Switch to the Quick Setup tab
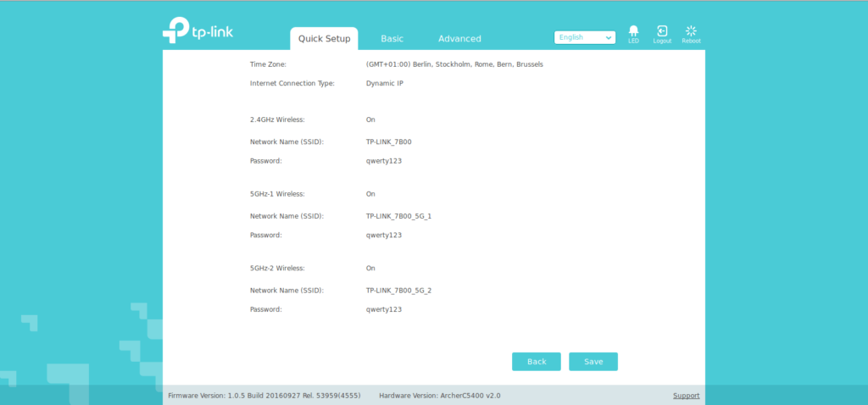 click(324, 39)
